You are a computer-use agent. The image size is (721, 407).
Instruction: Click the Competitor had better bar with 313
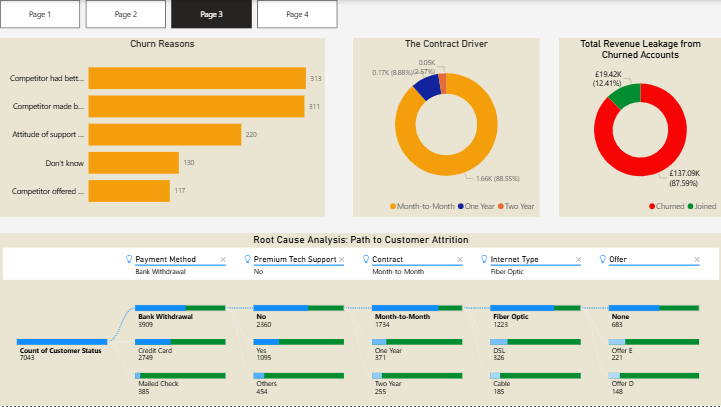tap(197, 78)
